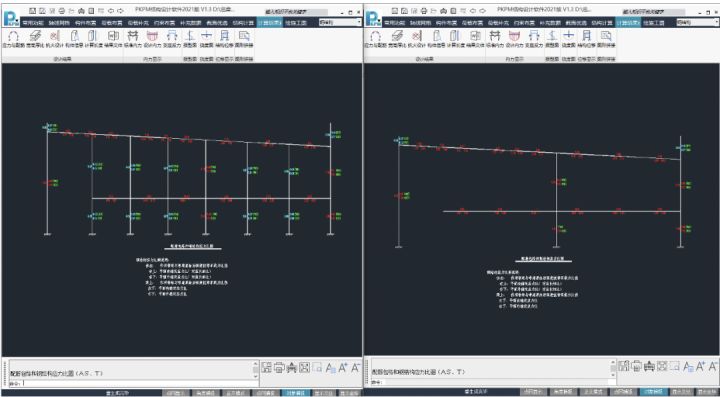Viewport: 720px width, 397px height.
Task: Open PKPM logo application menu in left window
Action: click(x=11, y=18)
